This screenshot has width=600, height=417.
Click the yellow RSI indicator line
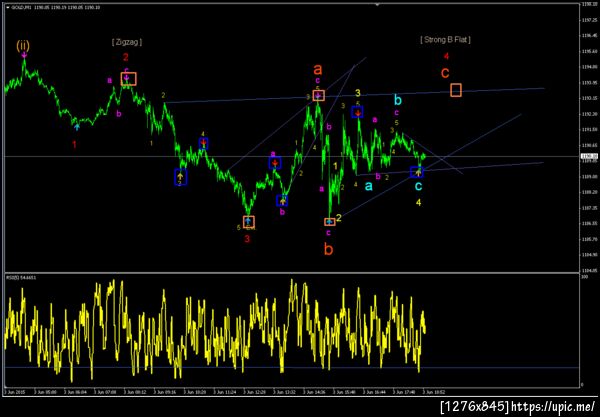214,329
